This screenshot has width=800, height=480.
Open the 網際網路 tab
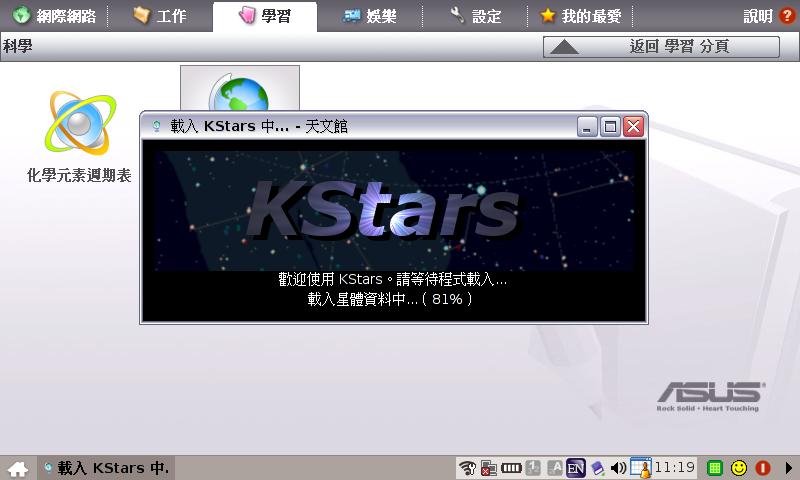click(54, 16)
